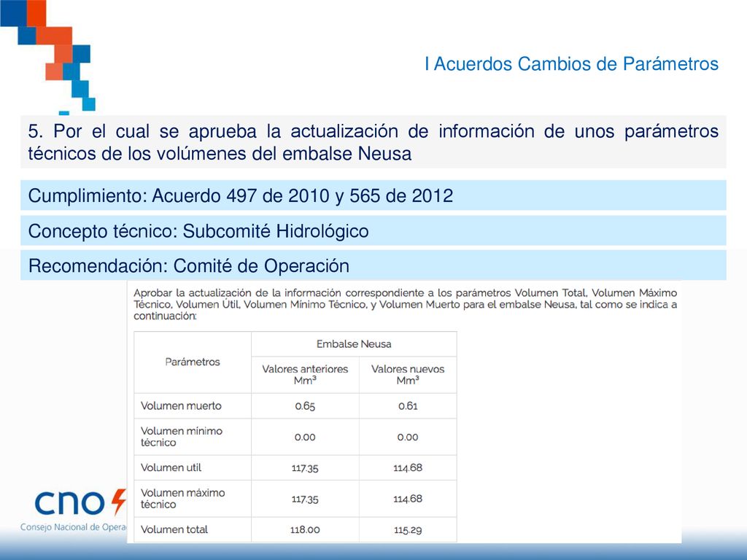Click value 117.35 in Volumen util row
The image size is (747, 560).
pyautogui.click(x=305, y=468)
